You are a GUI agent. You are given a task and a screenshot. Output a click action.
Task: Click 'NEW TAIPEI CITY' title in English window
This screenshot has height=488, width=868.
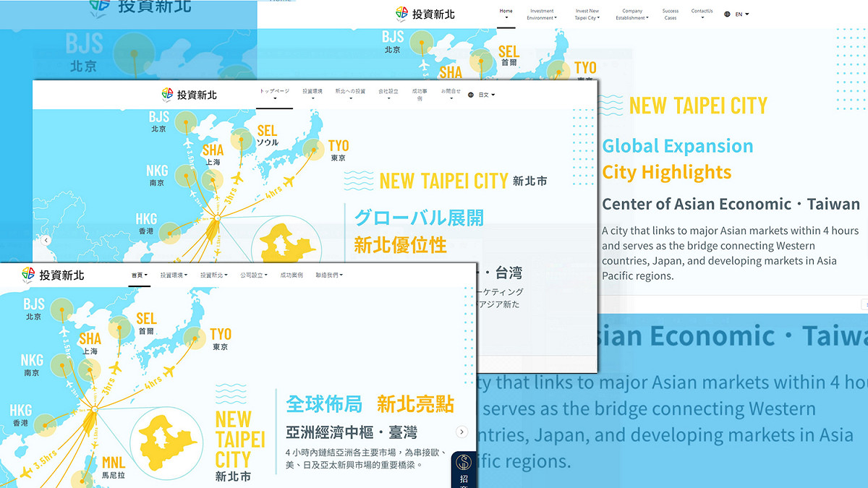(698, 106)
